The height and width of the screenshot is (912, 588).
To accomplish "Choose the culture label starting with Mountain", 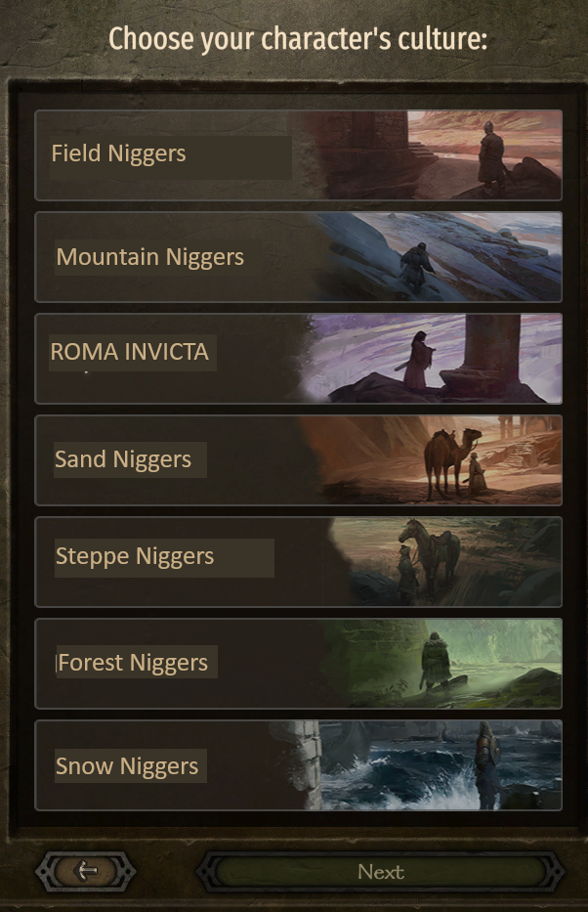I will [149, 257].
